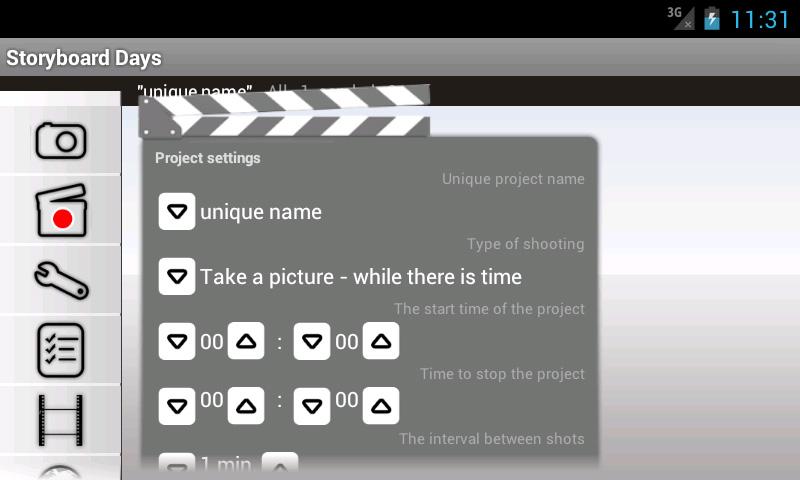Decrease start time hours
The image size is (800, 480).
(x=177, y=341)
